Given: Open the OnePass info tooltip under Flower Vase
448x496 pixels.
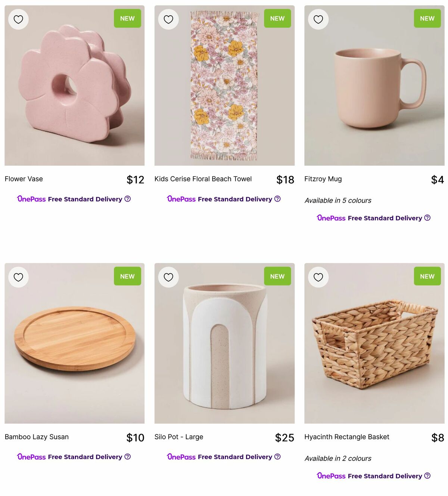Looking at the screenshot, I should click(127, 199).
